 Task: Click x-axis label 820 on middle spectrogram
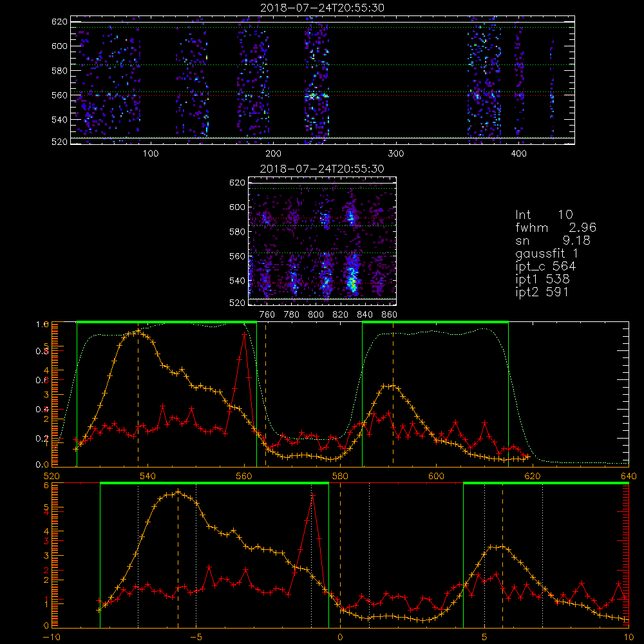pyautogui.click(x=341, y=315)
